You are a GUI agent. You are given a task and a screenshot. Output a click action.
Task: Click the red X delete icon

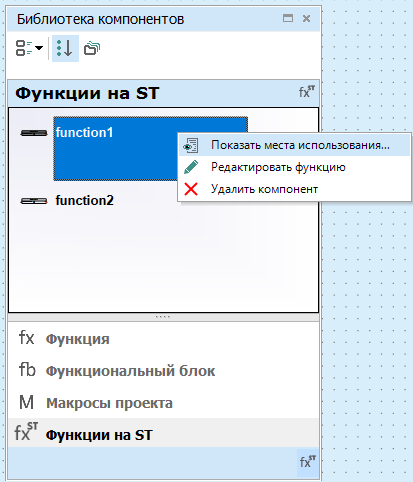coord(191,189)
